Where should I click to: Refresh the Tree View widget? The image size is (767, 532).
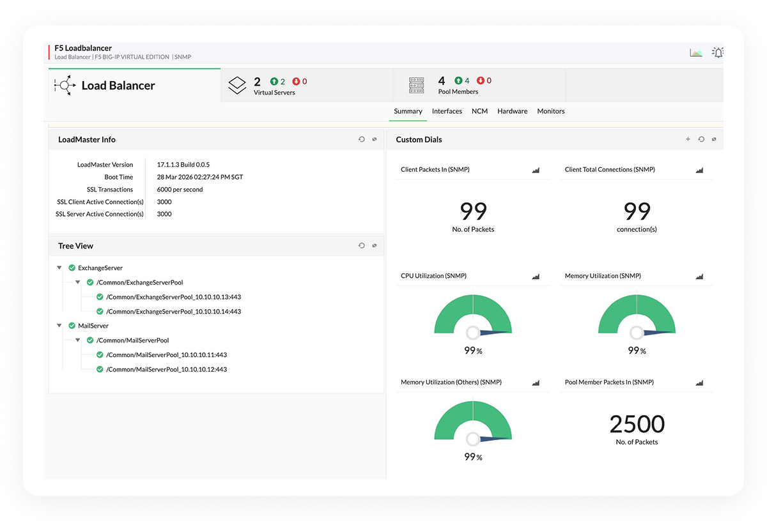pyautogui.click(x=361, y=245)
